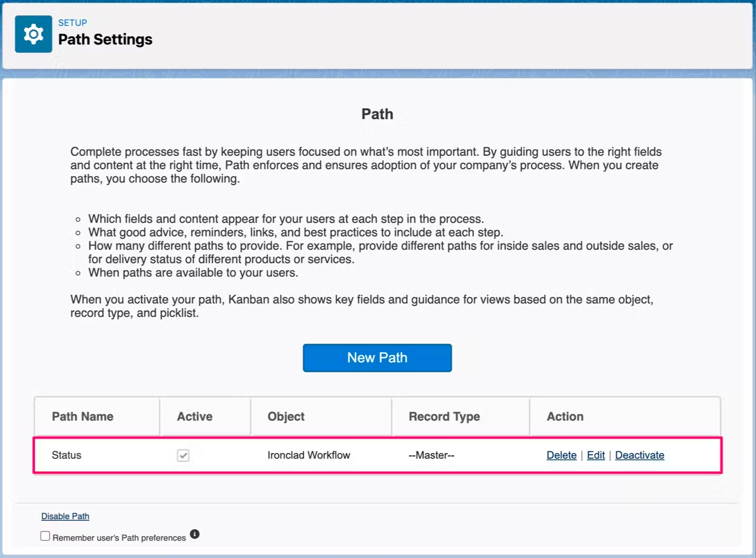Click the Ironclad Workflow object cell
Image resolution: width=756 pixels, height=558 pixels.
click(309, 455)
